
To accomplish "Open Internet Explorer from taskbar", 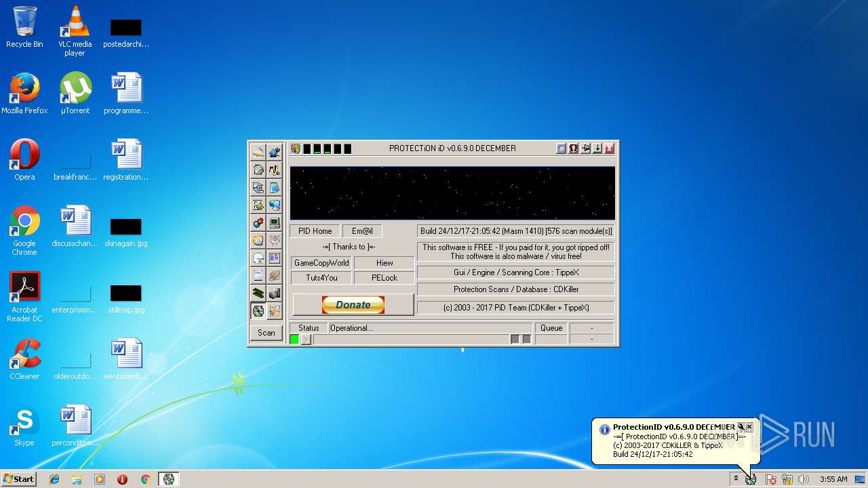I will coord(54,479).
